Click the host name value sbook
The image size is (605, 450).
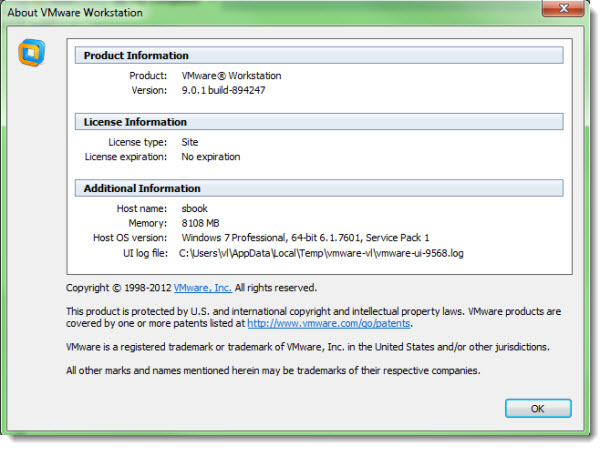coord(194,208)
